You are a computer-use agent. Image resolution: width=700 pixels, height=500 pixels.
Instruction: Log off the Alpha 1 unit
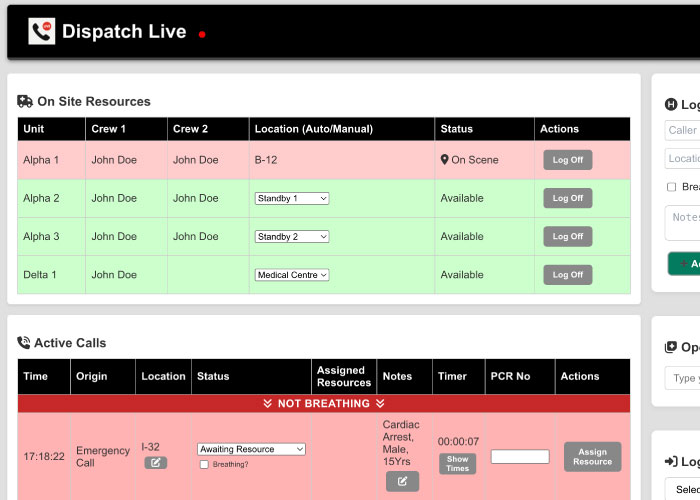tap(567, 160)
